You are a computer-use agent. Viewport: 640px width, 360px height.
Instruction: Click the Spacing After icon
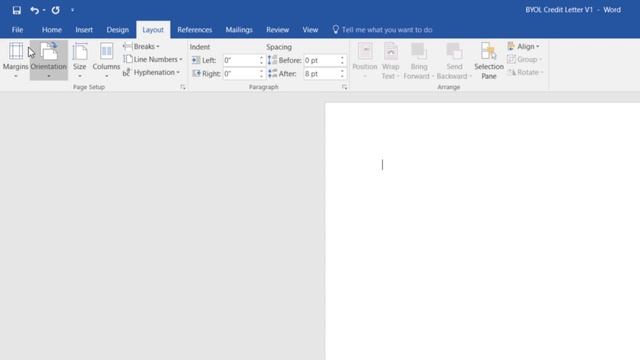point(272,74)
